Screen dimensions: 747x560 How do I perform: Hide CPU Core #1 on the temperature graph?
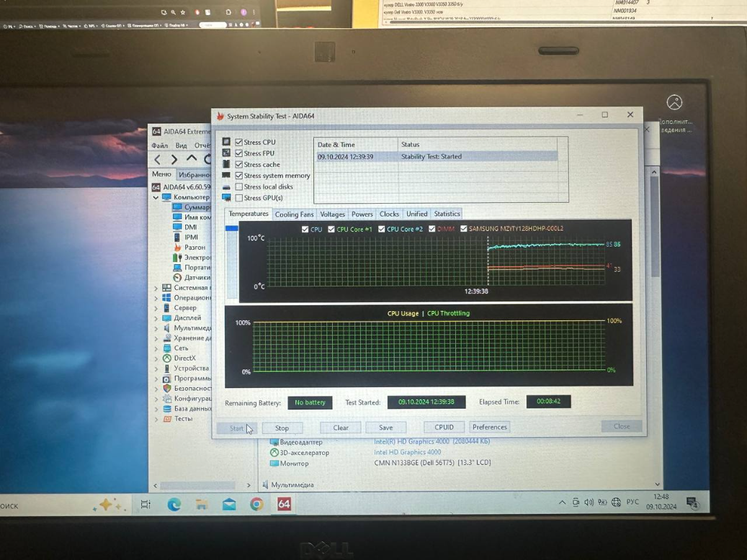331,229
